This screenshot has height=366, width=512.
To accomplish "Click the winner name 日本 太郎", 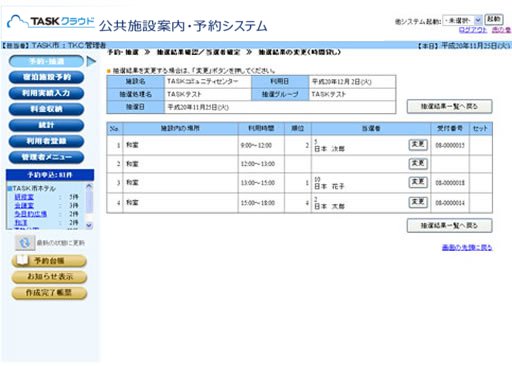I will pyautogui.click(x=329, y=206).
